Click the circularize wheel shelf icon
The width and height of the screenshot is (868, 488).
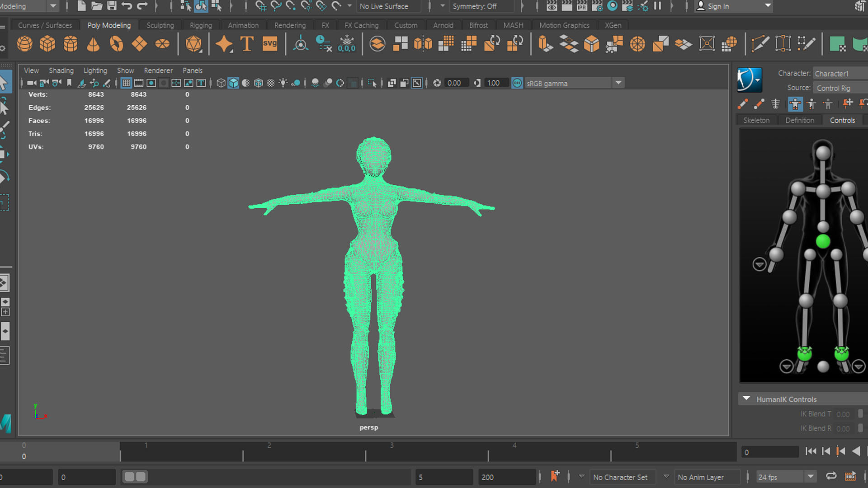click(x=637, y=44)
